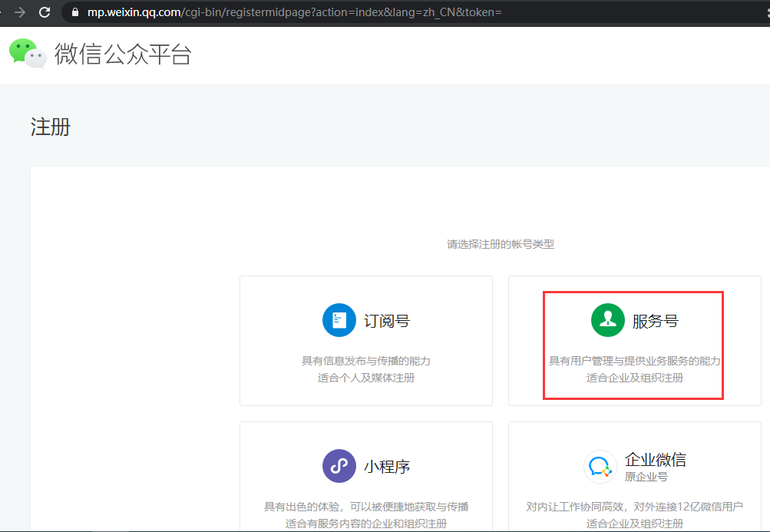Click the 企业微信 chat bubble icon

(x=600, y=466)
